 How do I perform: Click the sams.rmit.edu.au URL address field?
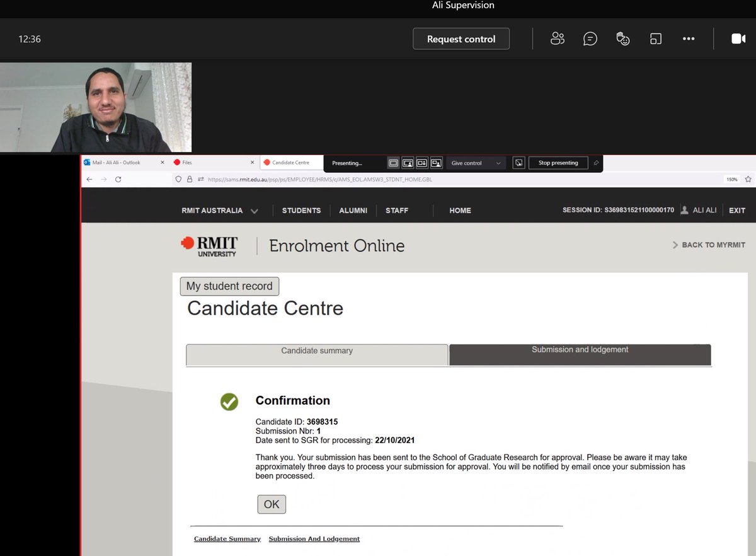coord(320,179)
